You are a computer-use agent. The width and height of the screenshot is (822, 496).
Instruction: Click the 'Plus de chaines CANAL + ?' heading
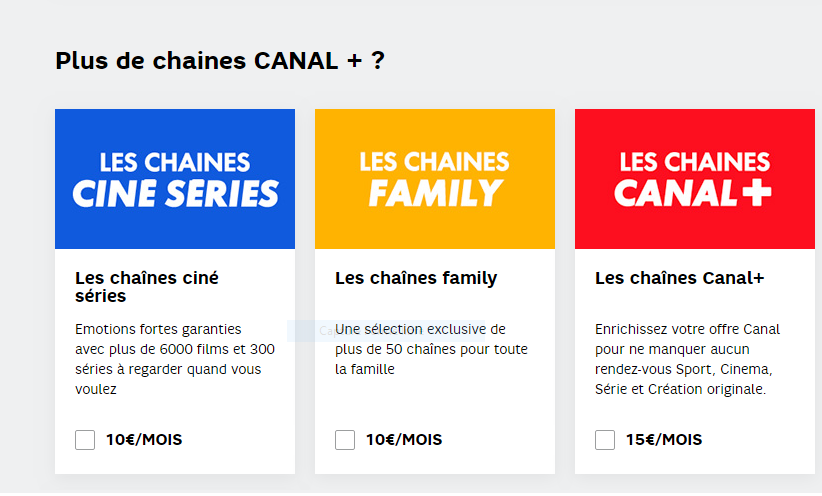click(220, 61)
